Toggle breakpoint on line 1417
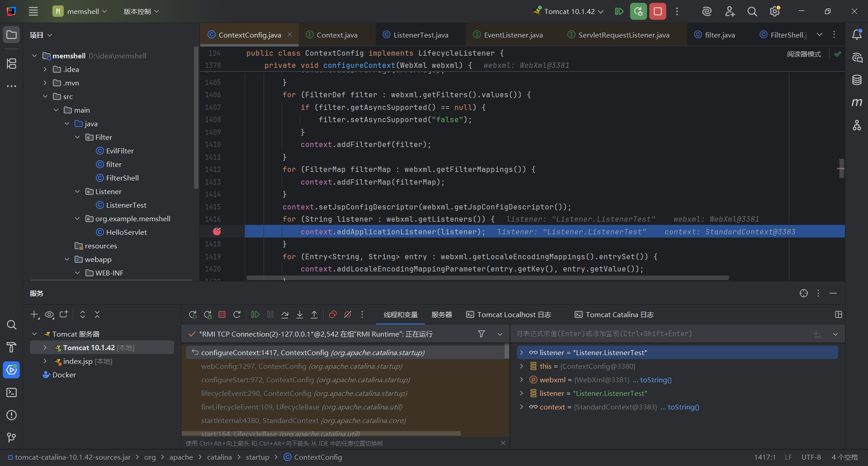The image size is (868, 466). click(217, 232)
